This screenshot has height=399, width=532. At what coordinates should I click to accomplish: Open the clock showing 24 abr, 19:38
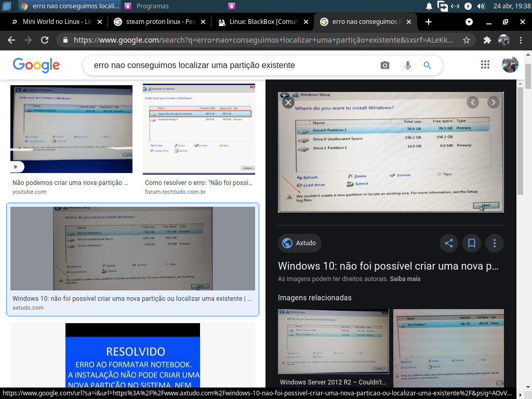(x=512, y=6)
